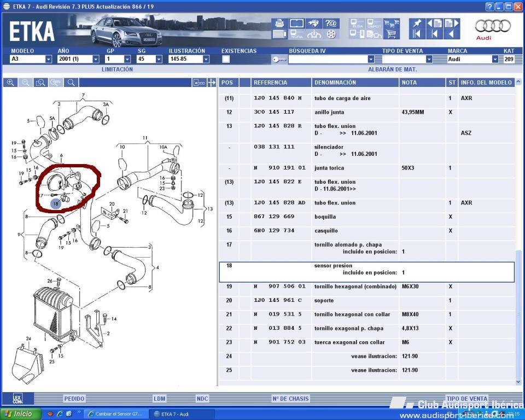Switch to 'Cambiar el Sensor G7...' taskbar window
The height and width of the screenshot is (420, 525).
pos(115,414)
